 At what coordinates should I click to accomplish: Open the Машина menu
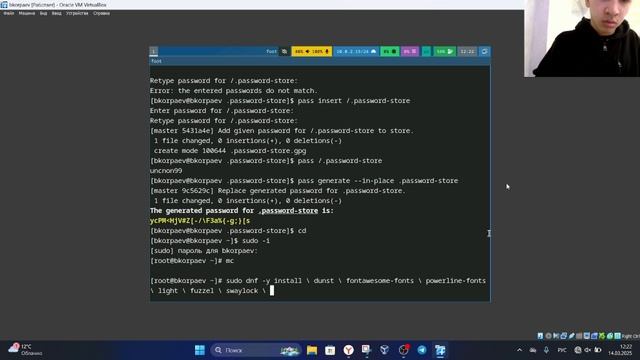coord(27,13)
